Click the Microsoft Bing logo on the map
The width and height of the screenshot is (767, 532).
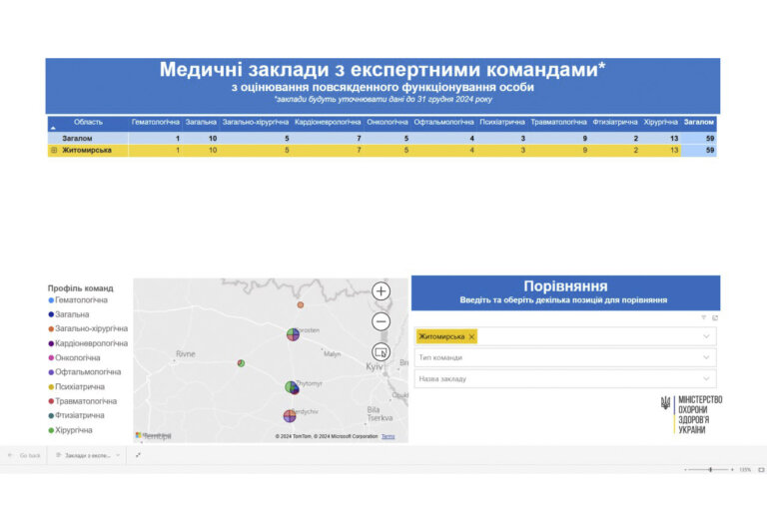coord(153,435)
